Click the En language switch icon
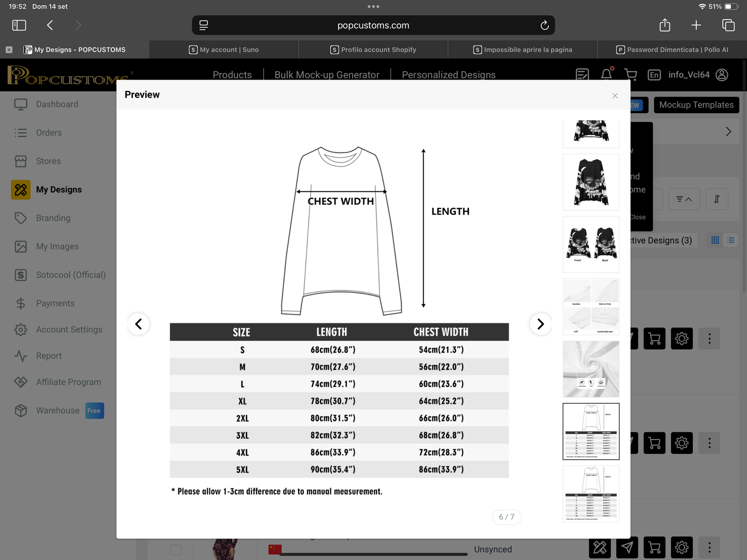This screenshot has width=747, height=560. (x=654, y=75)
